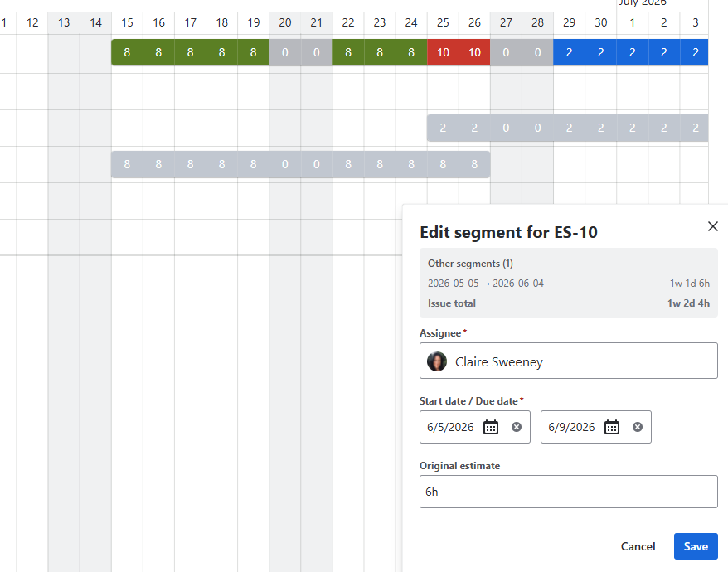Click the grey 0-hour cell on day 20 in the top row
The width and height of the screenshot is (728, 572).
coord(285,52)
